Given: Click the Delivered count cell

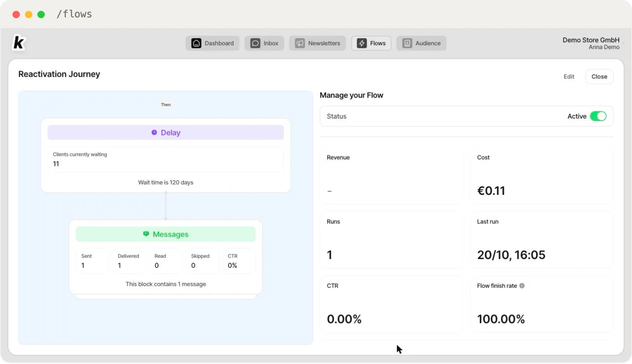Looking at the screenshot, I should click(x=129, y=261).
